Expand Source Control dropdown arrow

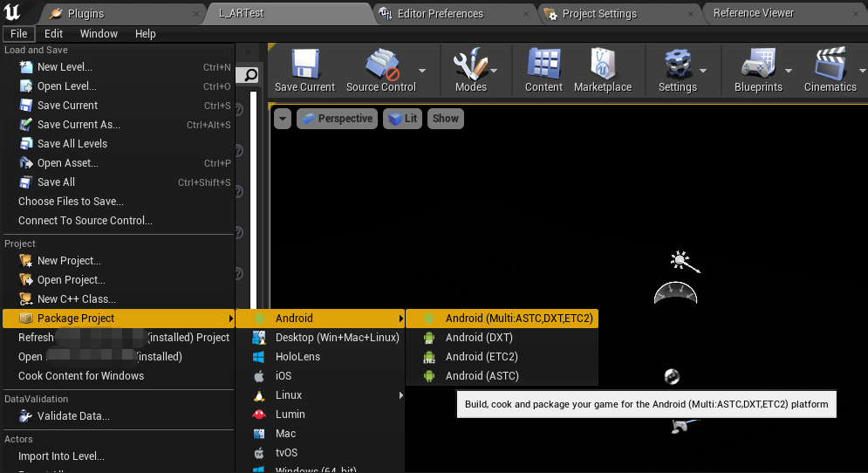pyautogui.click(x=422, y=71)
